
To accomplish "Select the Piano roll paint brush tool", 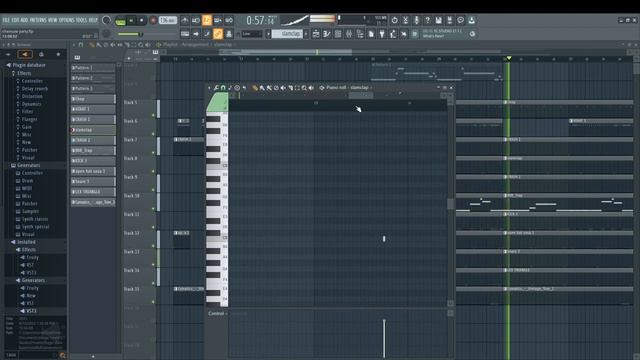I will (262, 88).
